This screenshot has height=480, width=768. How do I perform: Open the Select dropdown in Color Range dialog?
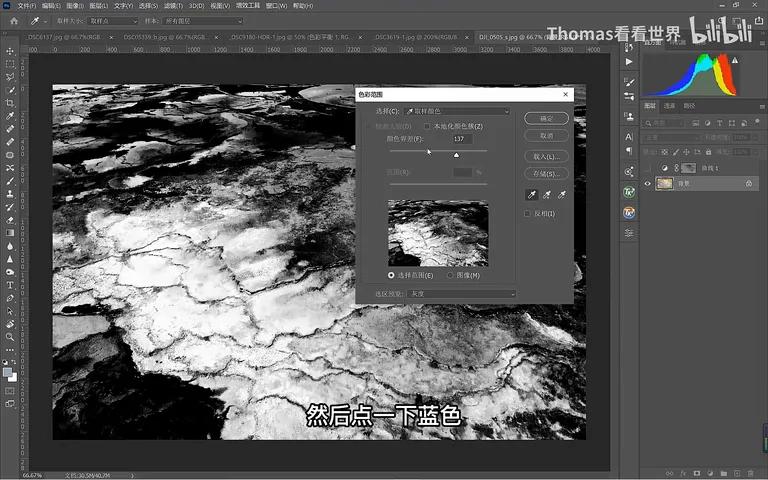457,111
